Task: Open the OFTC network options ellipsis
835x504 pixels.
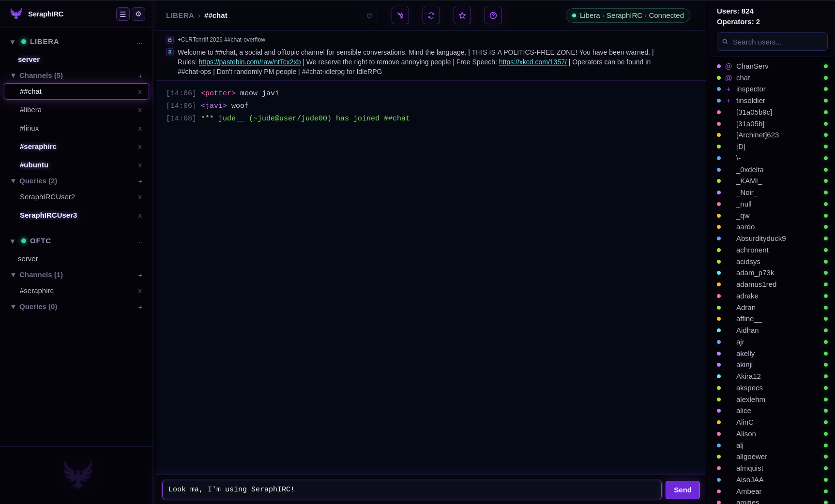Action: 139,242
